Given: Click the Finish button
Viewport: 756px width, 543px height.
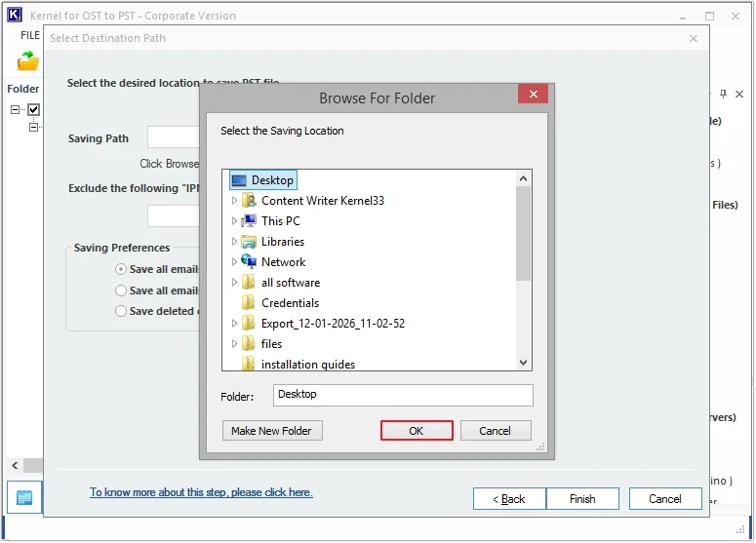Looking at the screenshot, I should 582,499.
